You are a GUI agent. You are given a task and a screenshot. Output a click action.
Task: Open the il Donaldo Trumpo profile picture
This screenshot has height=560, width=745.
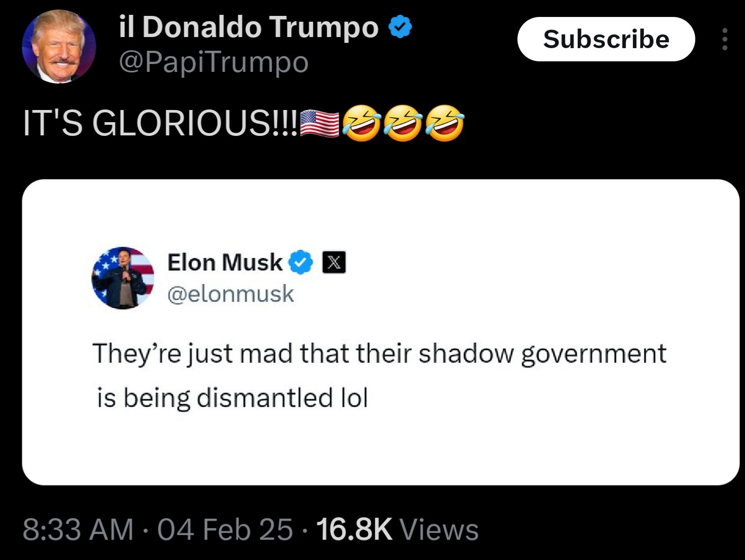click(x=59, y=47)
